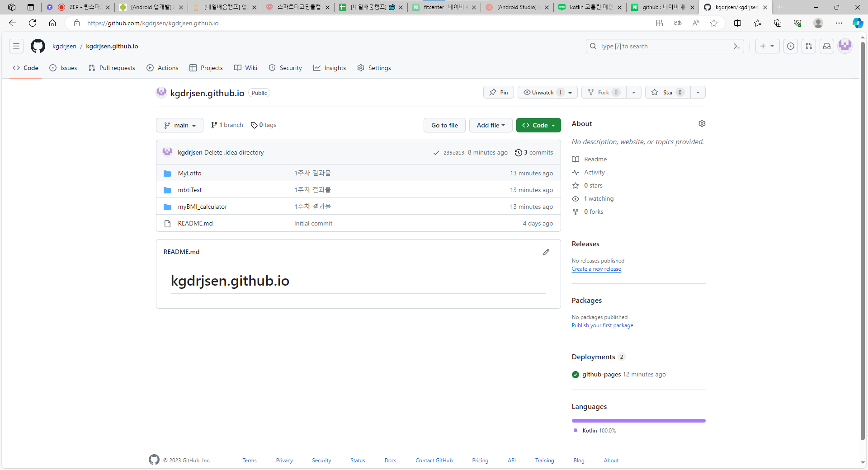Open the command palette icon in the search bar
Viewport: 868px width, 470px height.
click(x=736, y=46)
